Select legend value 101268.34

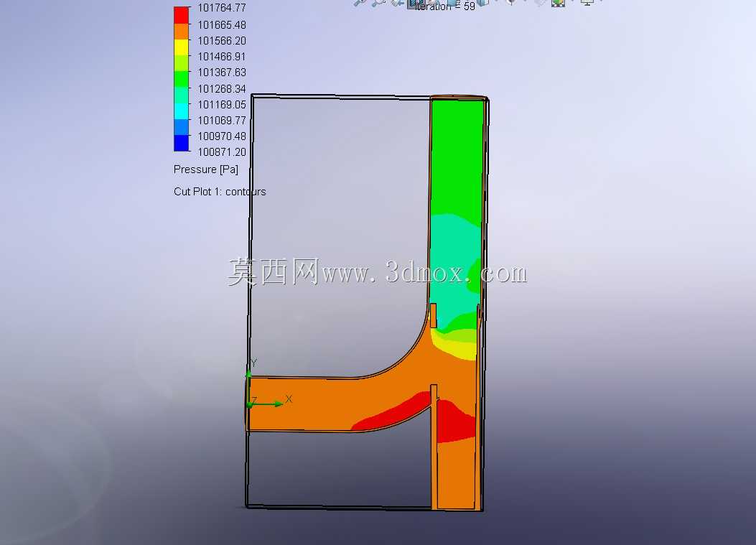[222, 89]
